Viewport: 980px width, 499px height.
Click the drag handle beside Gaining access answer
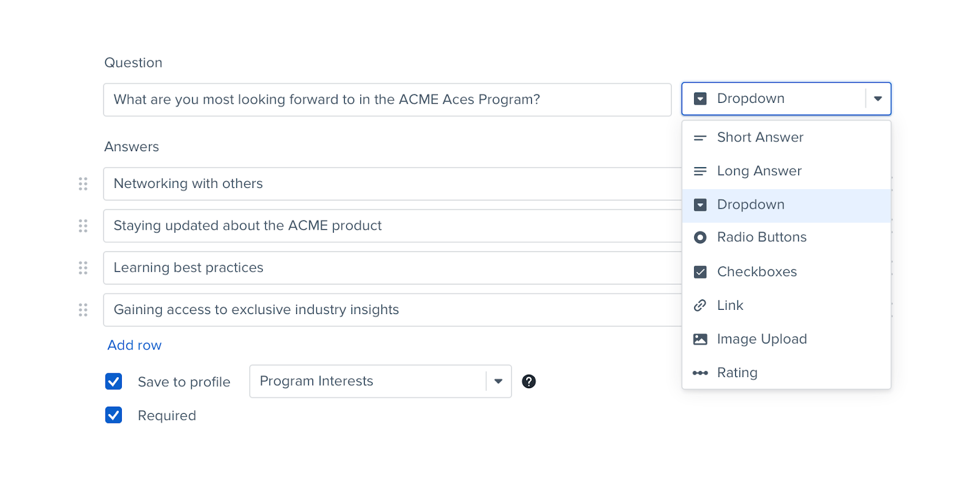[83, 310]
